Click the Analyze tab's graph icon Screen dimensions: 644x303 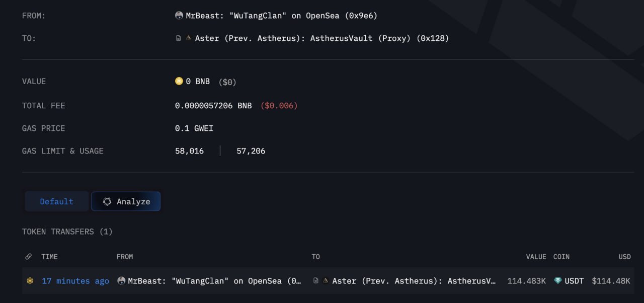click(x=107, y=201)
